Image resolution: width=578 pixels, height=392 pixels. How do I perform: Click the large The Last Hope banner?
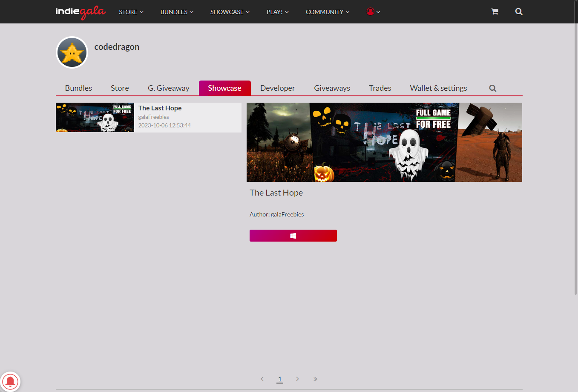[x=384, y=142]
